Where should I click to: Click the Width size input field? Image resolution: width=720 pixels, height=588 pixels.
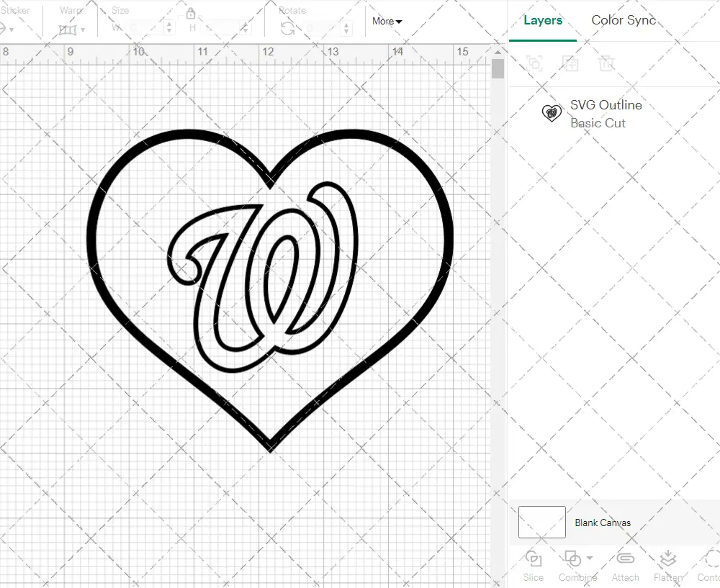click(146, 28)
